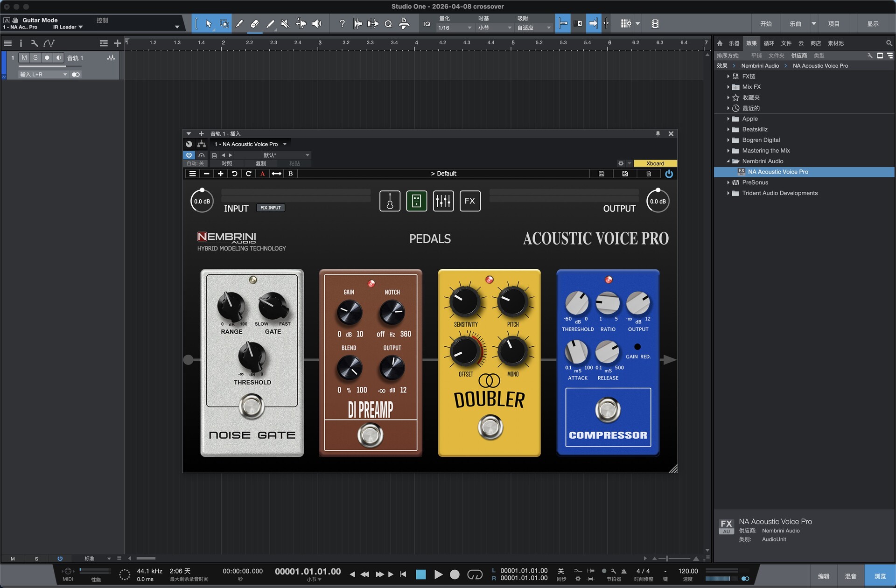Switch to the 乐器 browser tab
Image resolution: width=896 pixels, height=588 pixels.
click(x=734, y=43)
